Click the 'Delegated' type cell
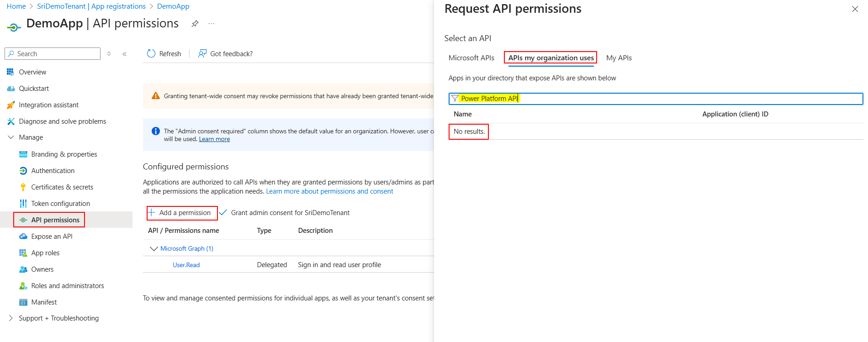The height and width of the screenshot is (342, 868). tap(272, 265)
